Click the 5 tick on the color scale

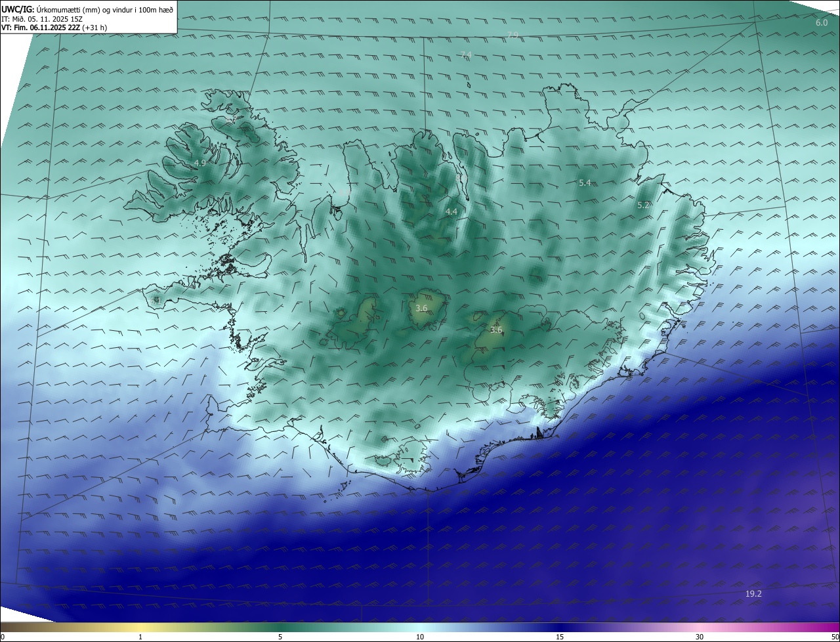(280, 637)
